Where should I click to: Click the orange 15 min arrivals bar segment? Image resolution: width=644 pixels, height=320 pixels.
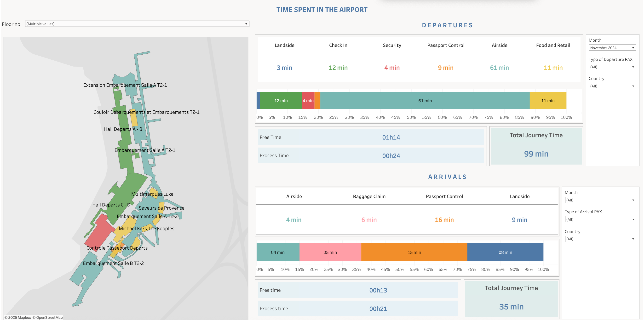click(414, 252)
